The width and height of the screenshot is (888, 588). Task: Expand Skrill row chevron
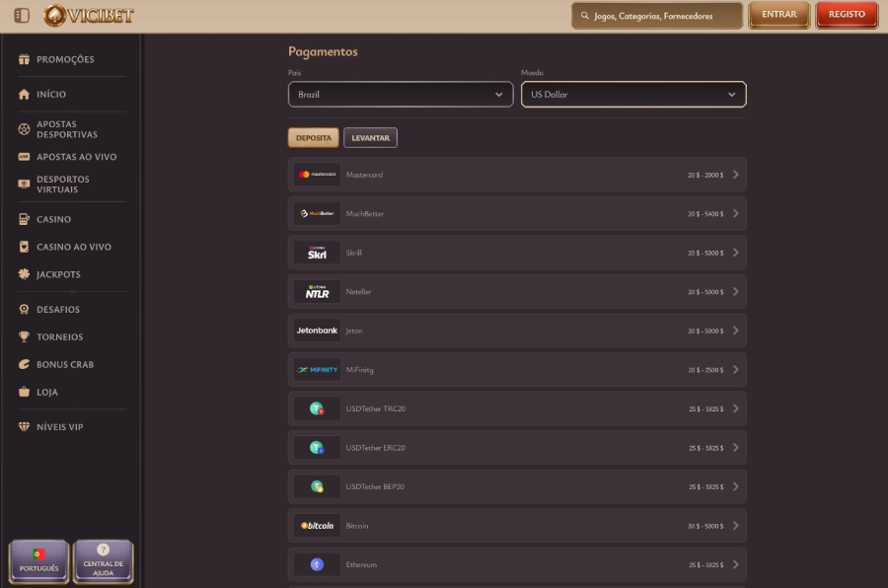pyautogui.click(x=736, y=253)
